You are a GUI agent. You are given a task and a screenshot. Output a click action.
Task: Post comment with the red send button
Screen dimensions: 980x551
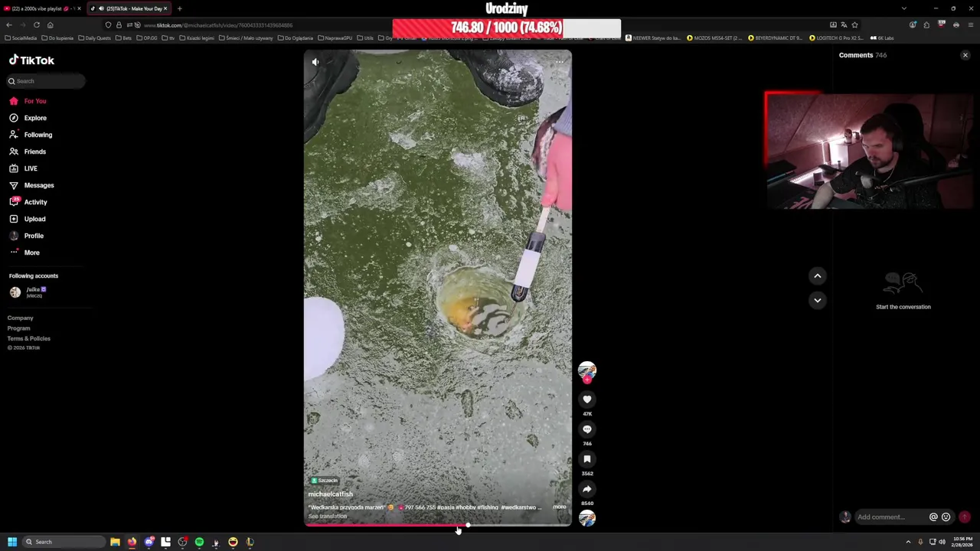[965, 517]
